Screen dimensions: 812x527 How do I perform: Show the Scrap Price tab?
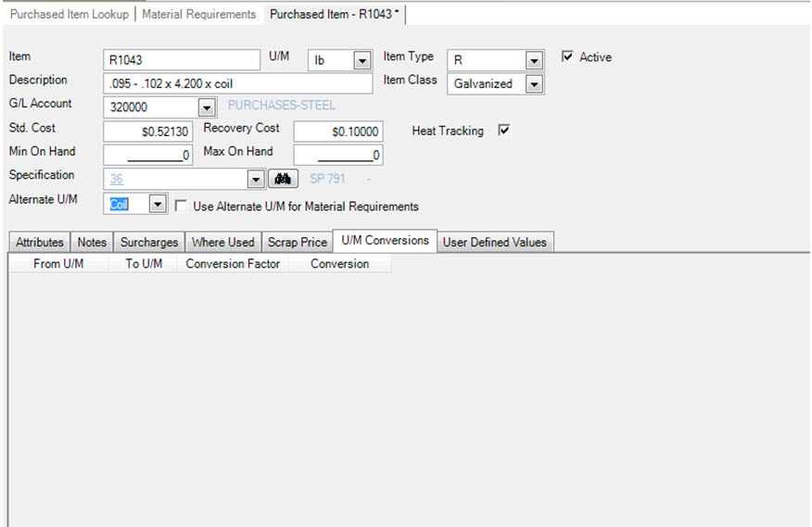click(x=298, y=243)
